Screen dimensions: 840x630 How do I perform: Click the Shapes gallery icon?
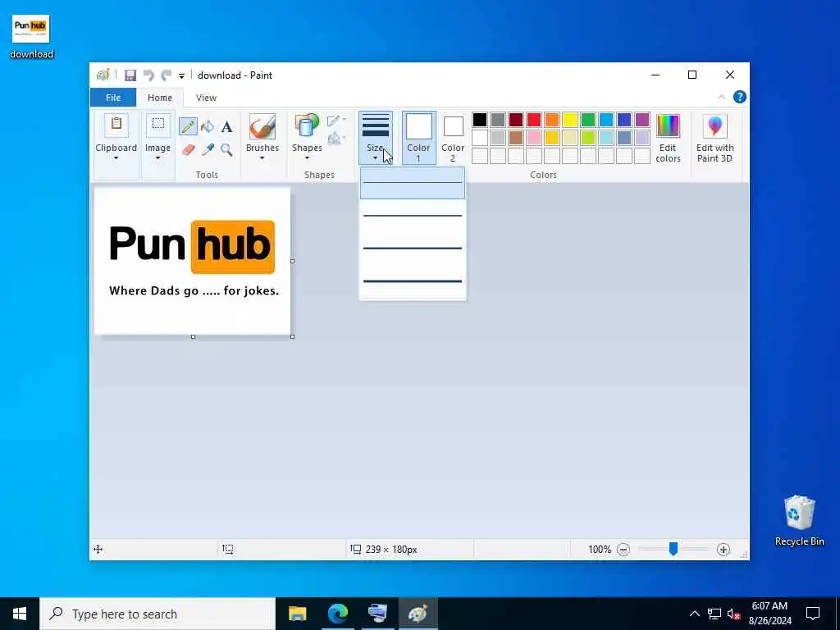307,127
